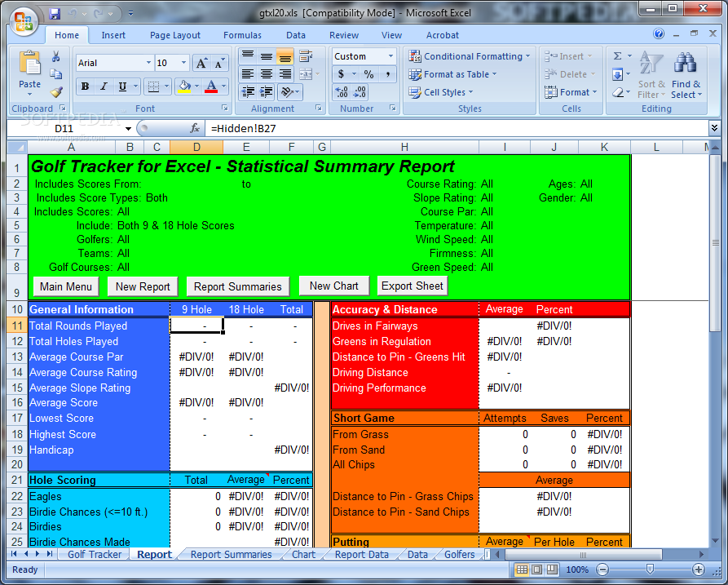Click the Insert Function fx icon
Viewport: 728px width, 585px height.
tap(195, 128)
